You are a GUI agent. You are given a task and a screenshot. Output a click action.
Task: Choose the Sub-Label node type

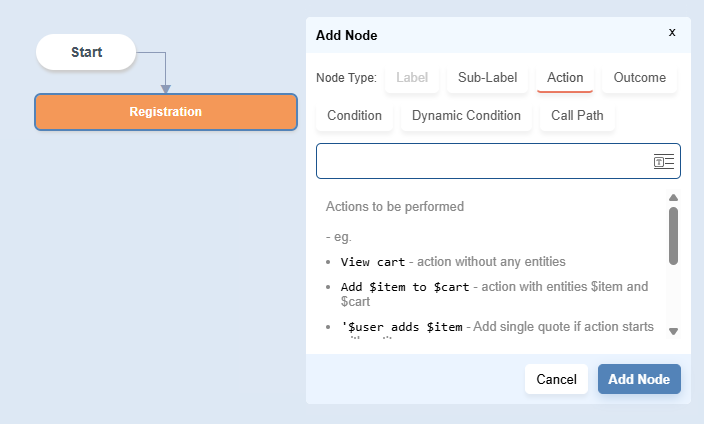(x=487, y=77)
